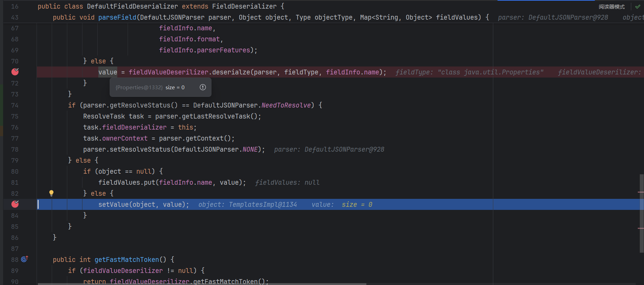Toggle reader mode via 阅读器模式 label

pyautogui.click(x=612, y=7)
